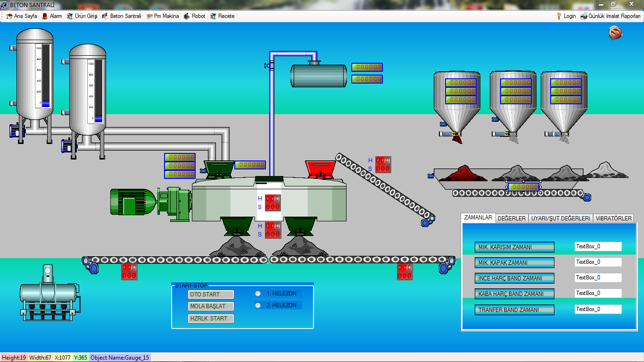The image size is (644, 362).
Task: Select the 2. HELEZON radio button
Action: pyautogui.click(x=258, y=305)
